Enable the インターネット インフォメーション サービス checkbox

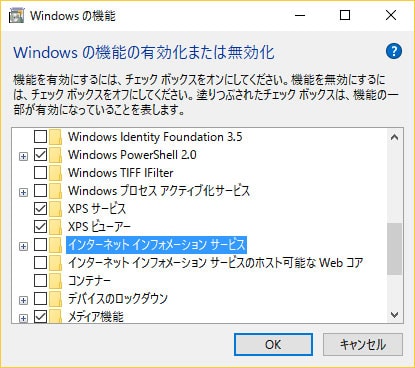pos(40,245)
